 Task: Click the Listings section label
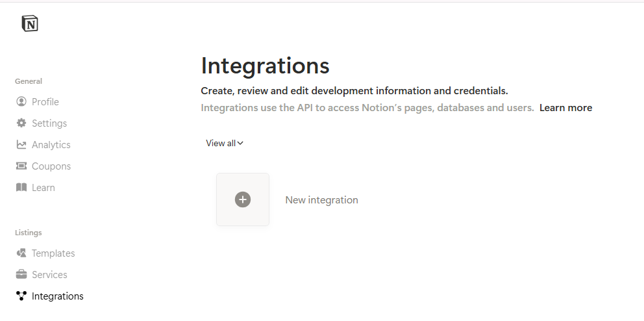pos(29,233)
